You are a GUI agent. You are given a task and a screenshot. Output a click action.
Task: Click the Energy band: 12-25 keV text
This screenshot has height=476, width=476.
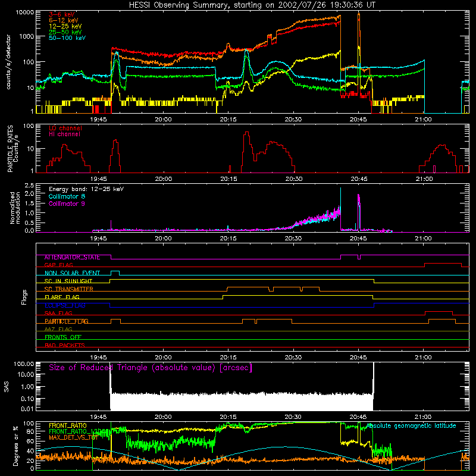[86, 189]
